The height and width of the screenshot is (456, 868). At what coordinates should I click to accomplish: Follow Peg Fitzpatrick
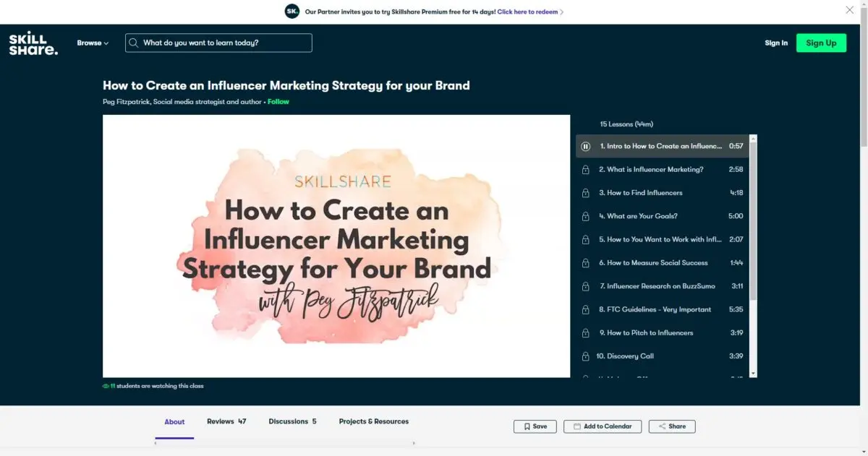(278, 102)
